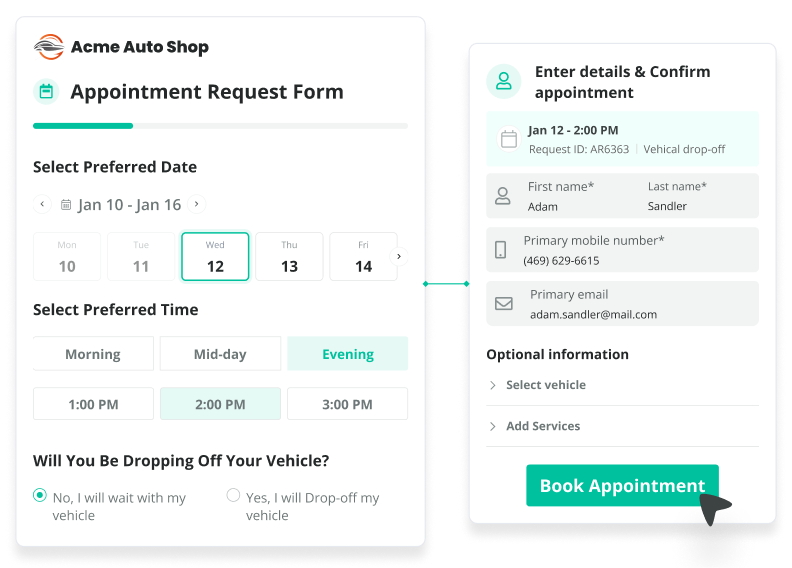Click the person icon in the name field
792x568 pixels.
(x=503, y=196)
